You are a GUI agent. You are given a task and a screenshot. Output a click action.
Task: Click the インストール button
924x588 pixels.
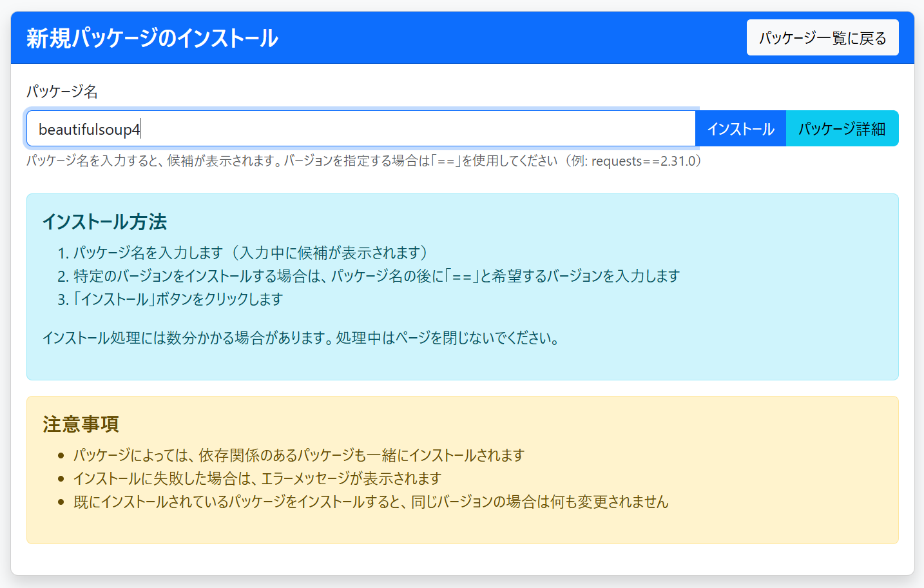pos(740,128)
